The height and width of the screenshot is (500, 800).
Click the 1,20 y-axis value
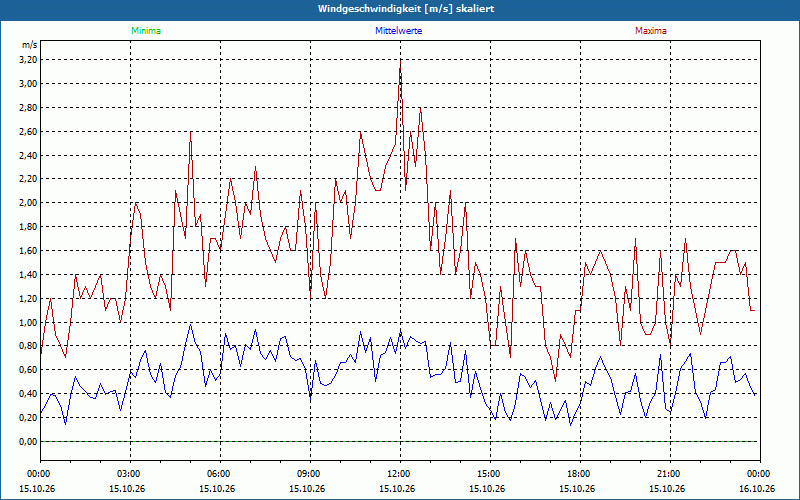(28, 298)
